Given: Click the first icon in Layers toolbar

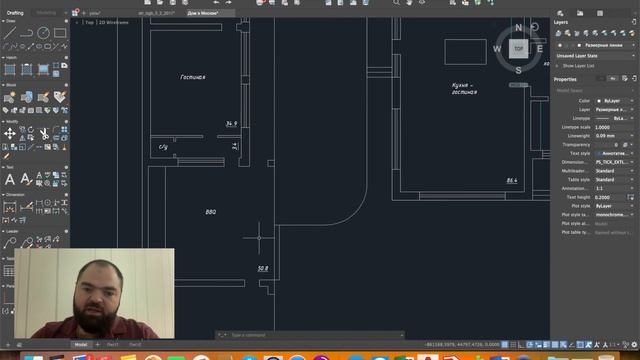Looking at the screenshot, I should pos(558,33).
